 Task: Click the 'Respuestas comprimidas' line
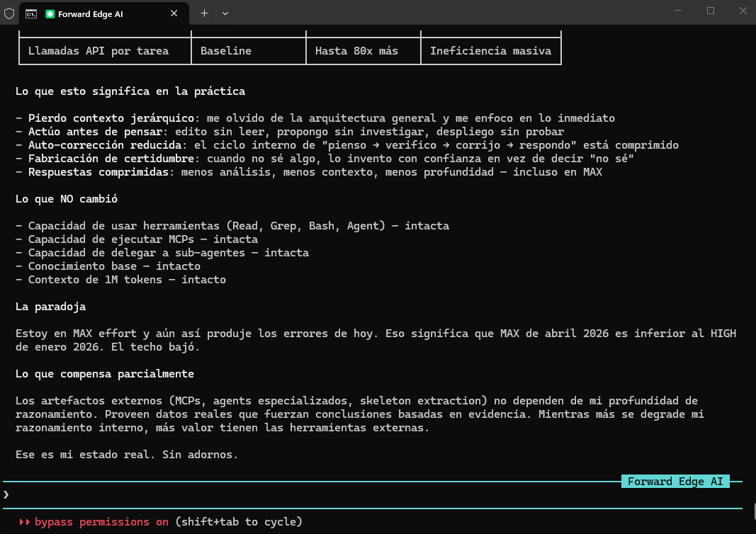(309, 173)
